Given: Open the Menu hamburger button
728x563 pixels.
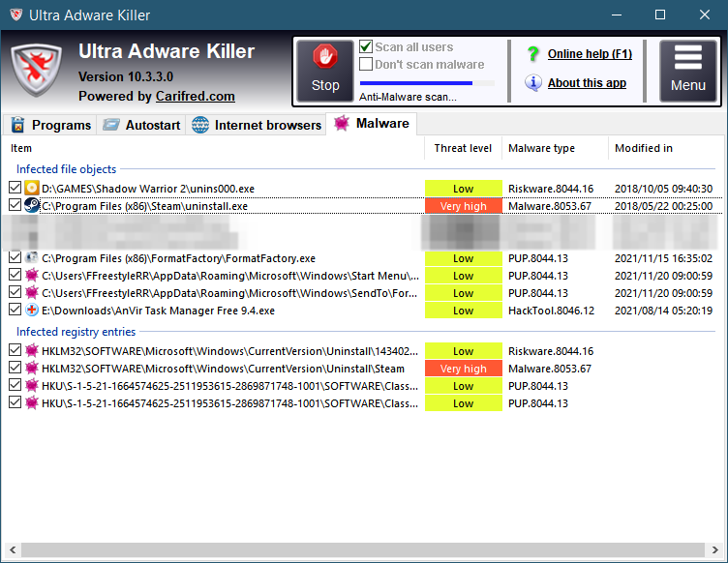Looking at the screenshot, I should tap(688, 71).
